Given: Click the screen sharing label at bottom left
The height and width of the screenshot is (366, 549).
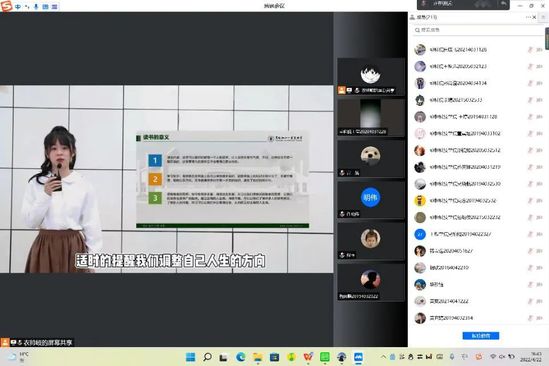Looking at the screenshot, I should point(37,343).
